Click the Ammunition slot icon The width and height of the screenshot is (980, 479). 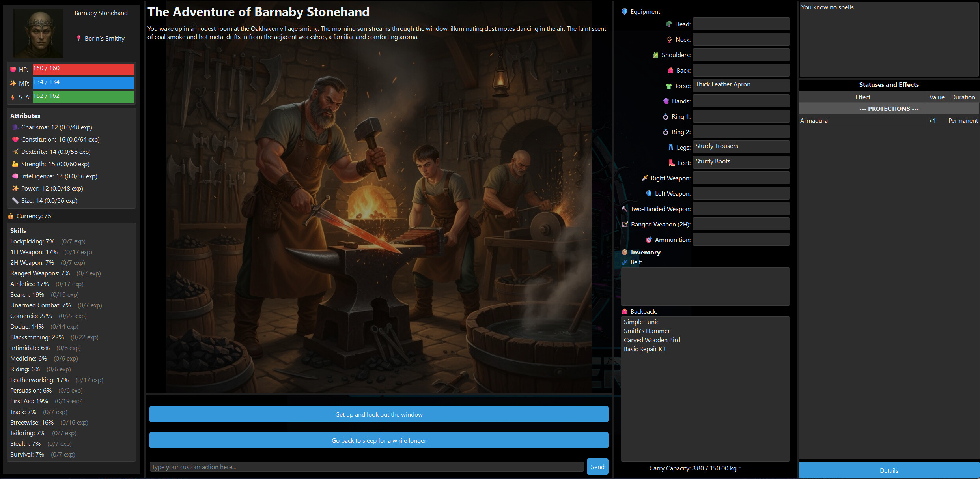(649, 240)
